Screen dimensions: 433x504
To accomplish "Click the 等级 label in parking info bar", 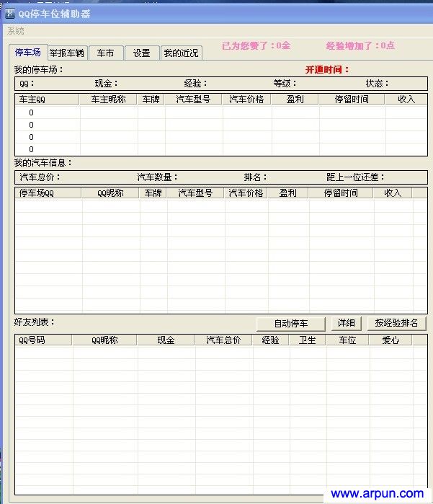I will [285, 84].
